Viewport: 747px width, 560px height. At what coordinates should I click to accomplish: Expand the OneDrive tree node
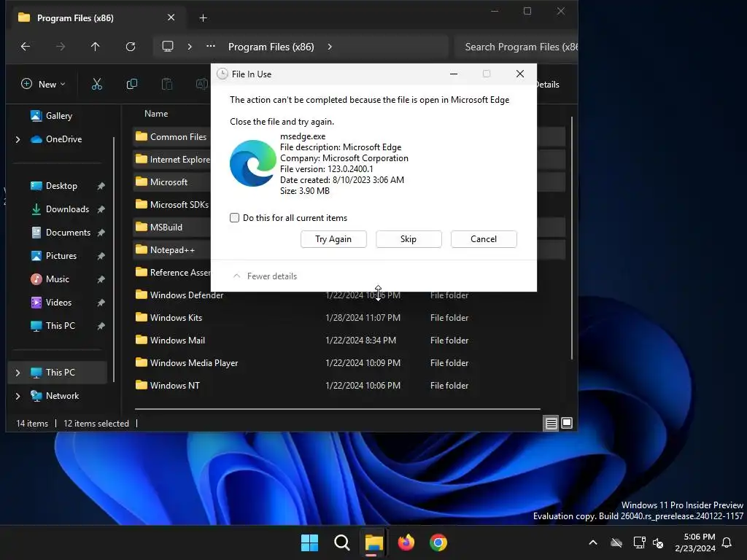[18, 139]
